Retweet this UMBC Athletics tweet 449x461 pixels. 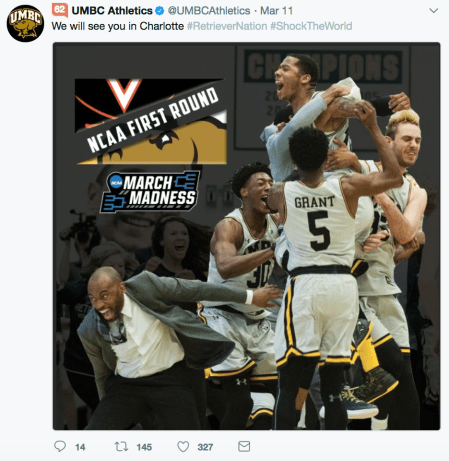click(x=121, y=446)
